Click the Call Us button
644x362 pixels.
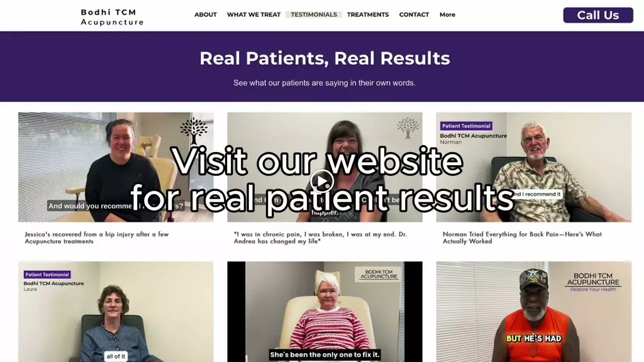(598, 15)
